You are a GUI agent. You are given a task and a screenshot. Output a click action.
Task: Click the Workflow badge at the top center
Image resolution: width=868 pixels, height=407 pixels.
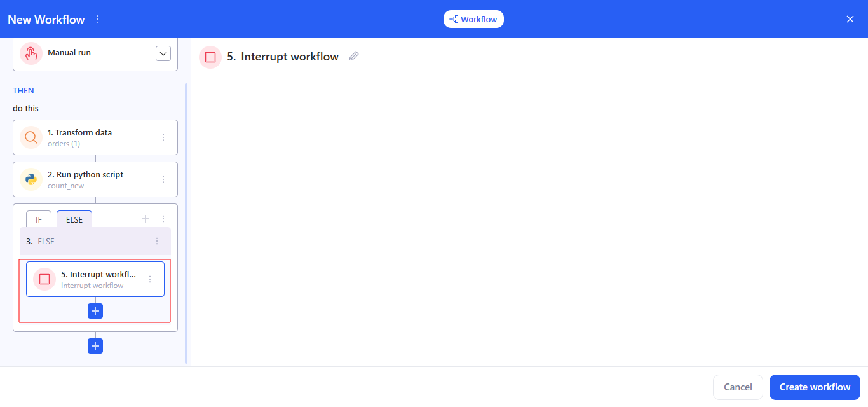click(473, 18)
